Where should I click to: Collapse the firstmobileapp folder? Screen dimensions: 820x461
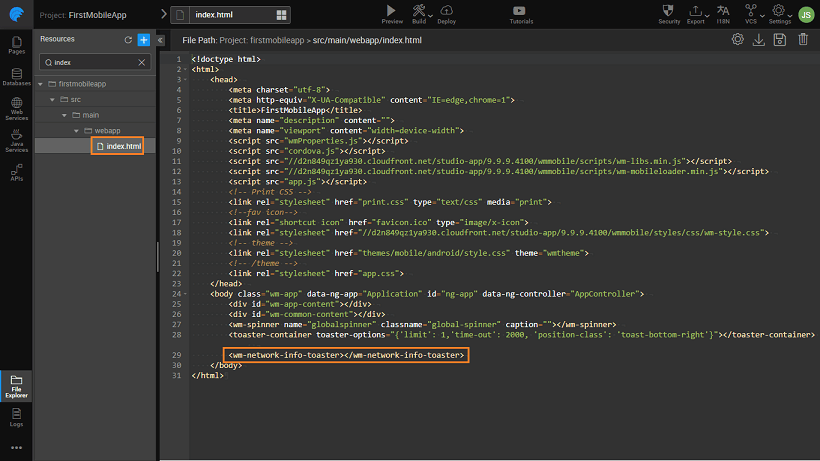click(41, 84)
